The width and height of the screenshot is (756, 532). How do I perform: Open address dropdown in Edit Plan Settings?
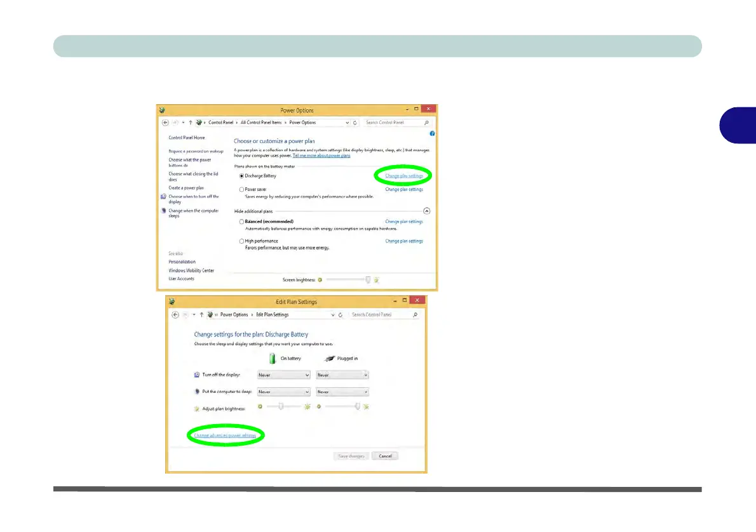point(333,315)
